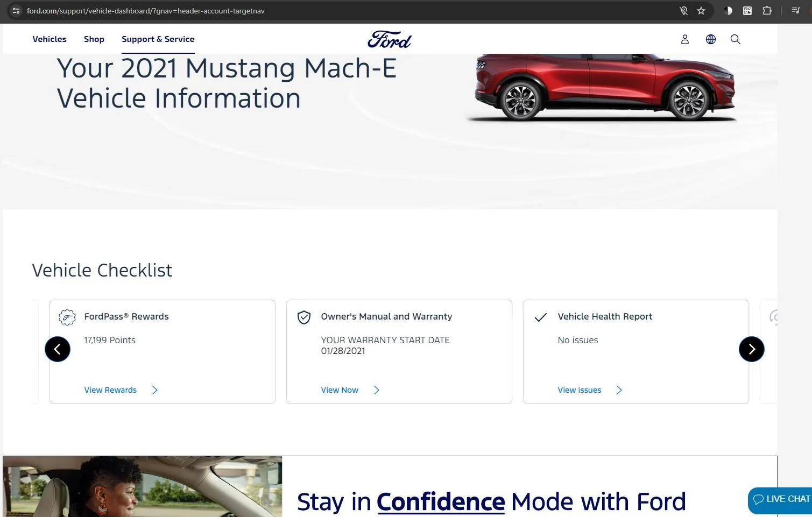Click the Vehicle Health checkmark icon
This screenshot has height=517, width=812.
tap(541, 317)
